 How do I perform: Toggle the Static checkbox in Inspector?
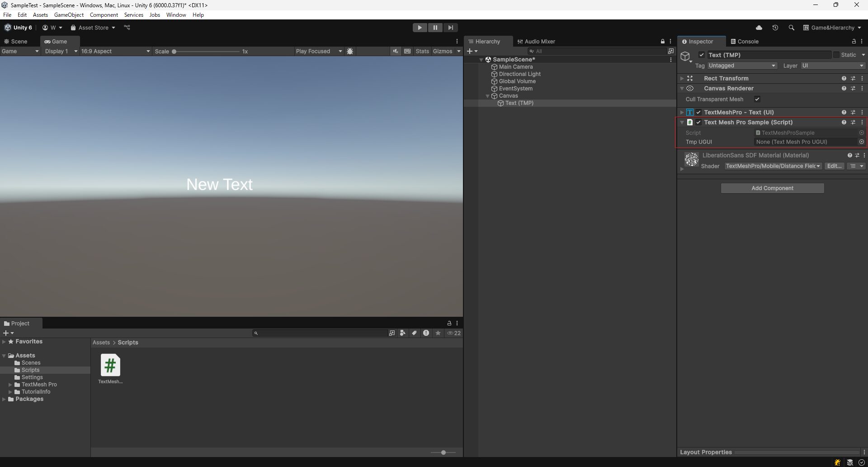coord(837,55)
